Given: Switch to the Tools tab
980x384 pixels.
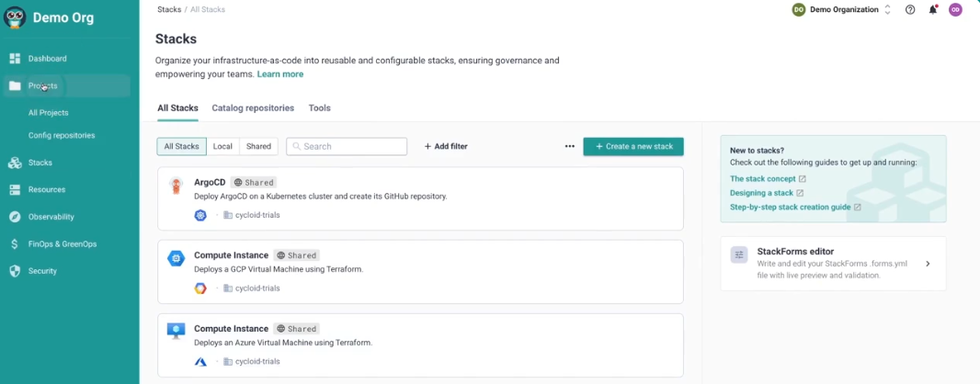Looking at the screenshot, I should pos(319,107).
